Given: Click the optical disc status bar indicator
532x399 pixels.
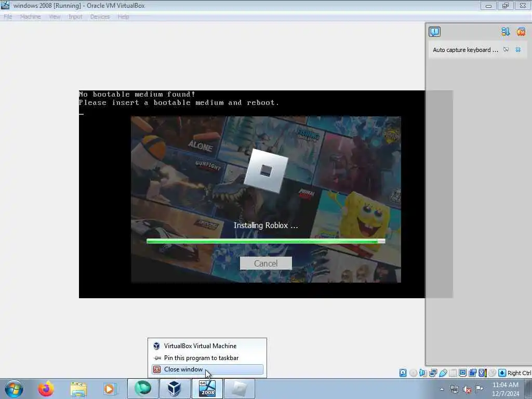Looking at the screenshot, I should tap(413, 373).
